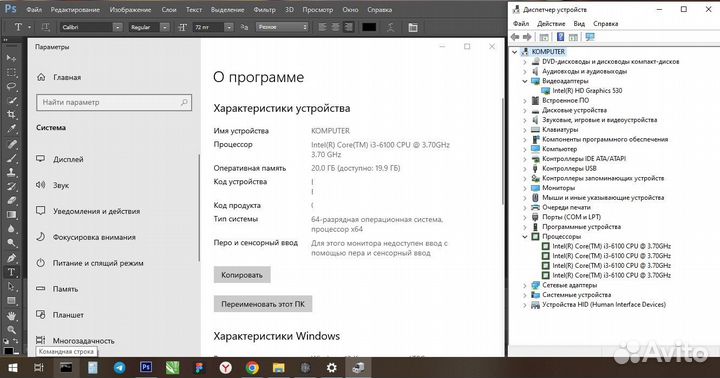This screenshot has height=378, width=720.
Task: Open the anti-aliasing method dropdown
Action: coord(282,27)
